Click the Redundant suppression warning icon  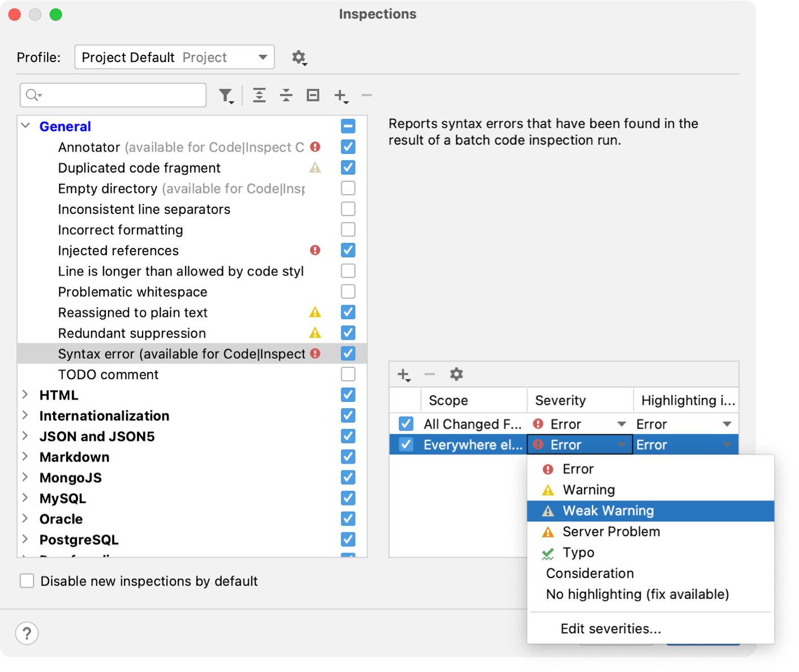click(315, 333)
